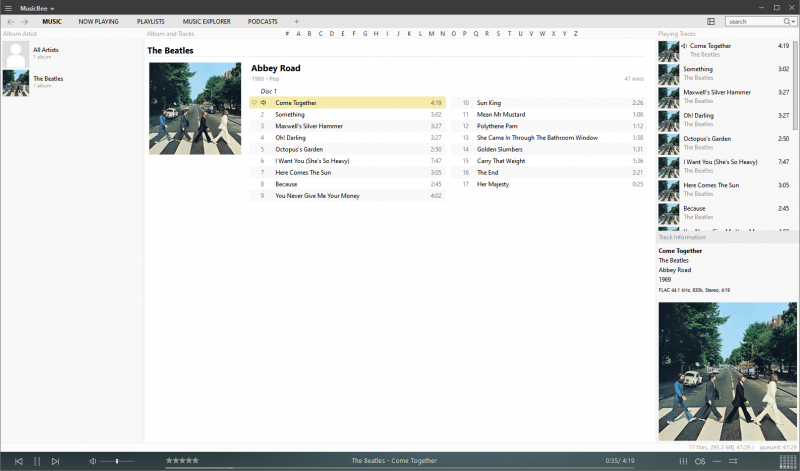Open the Podcasts tab
The width and height of the screenshot is (800, 471).
click(x=263, y=21)
